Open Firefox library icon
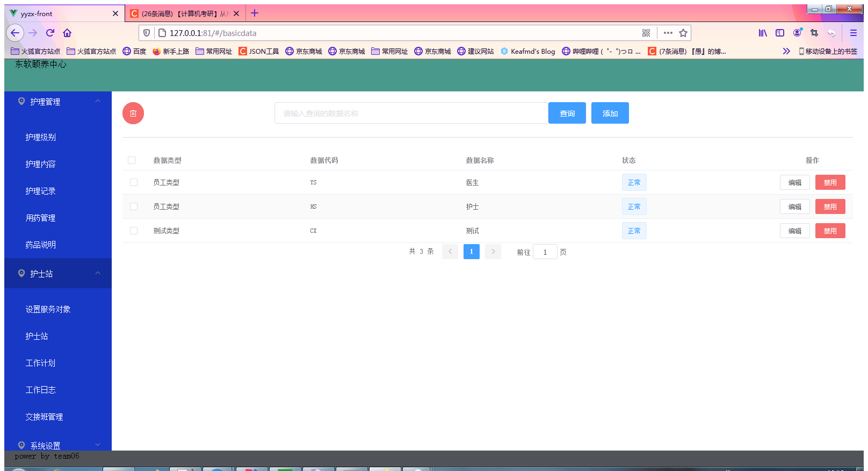 tap(763, 33)
